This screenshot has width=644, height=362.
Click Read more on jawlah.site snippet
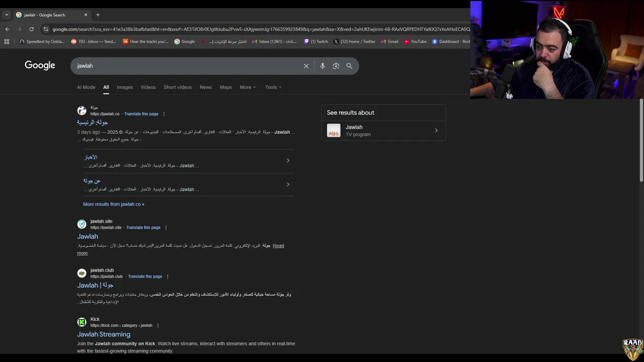coord(278,246)
